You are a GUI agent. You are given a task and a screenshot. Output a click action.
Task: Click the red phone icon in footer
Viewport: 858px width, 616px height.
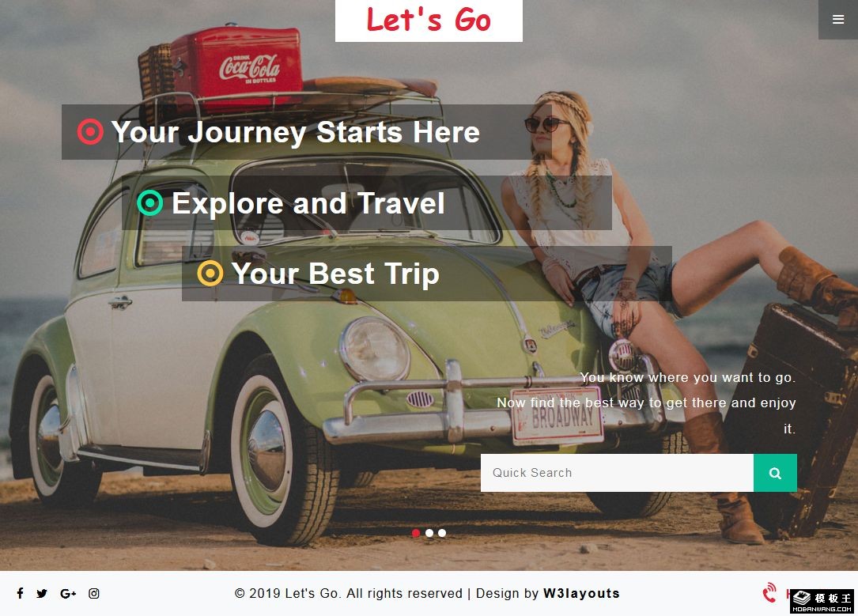pyautogui.click(x=769, y=593)
